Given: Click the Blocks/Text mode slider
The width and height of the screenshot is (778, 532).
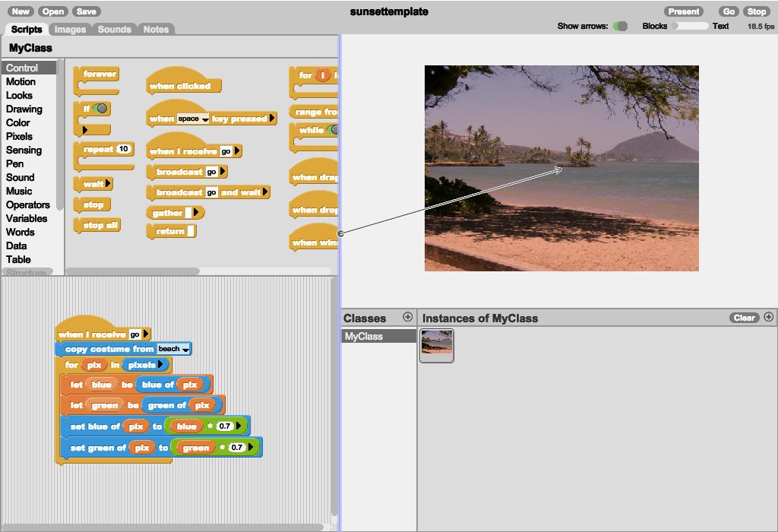Looking at the screenshot, I should point(690,26).
